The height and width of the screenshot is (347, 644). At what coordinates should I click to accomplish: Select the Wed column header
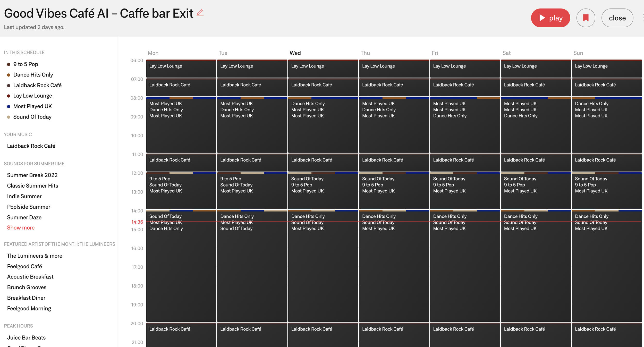pyautogui.click(x=295, y=53)
